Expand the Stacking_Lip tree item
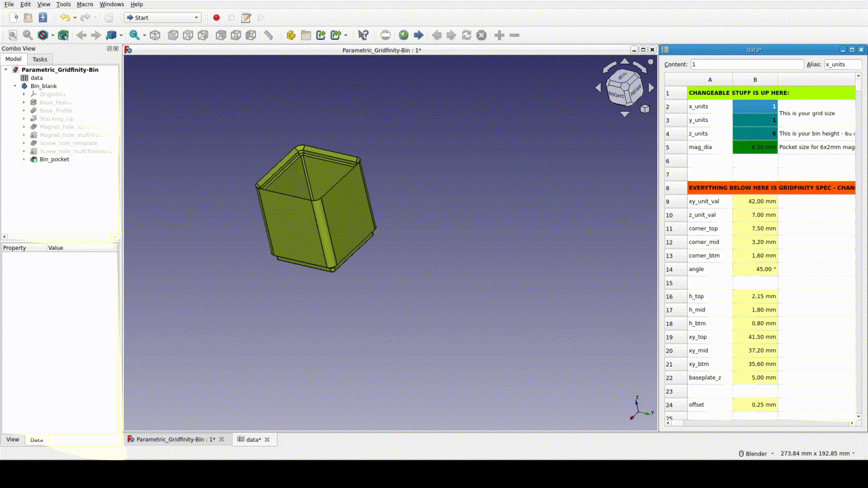Screen dimensions: 868x488 [24, 119]
